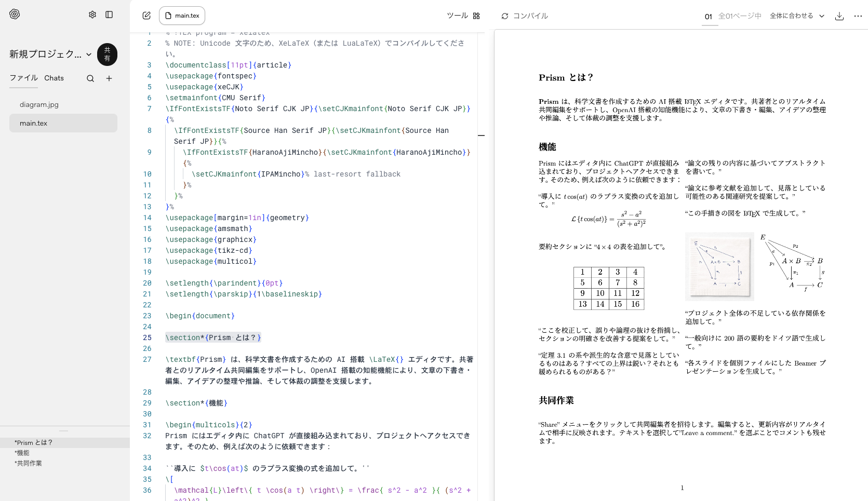Image resolution: width=868 pixels, height=501 pixels.
Task: Add a new file with plus icon
Action: (x=109, y=78)
